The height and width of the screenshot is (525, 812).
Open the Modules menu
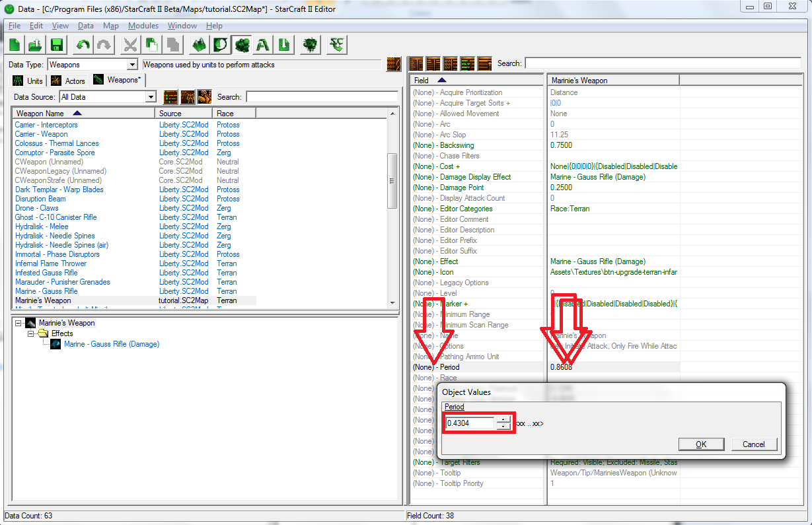tap(143, 26)
